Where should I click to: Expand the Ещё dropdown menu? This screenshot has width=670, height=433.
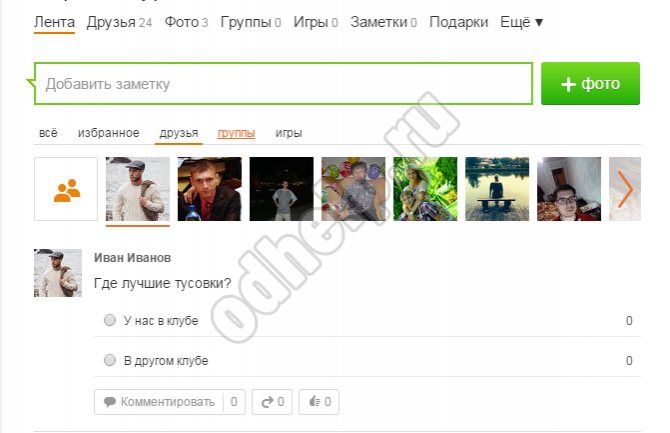(521, 22)
